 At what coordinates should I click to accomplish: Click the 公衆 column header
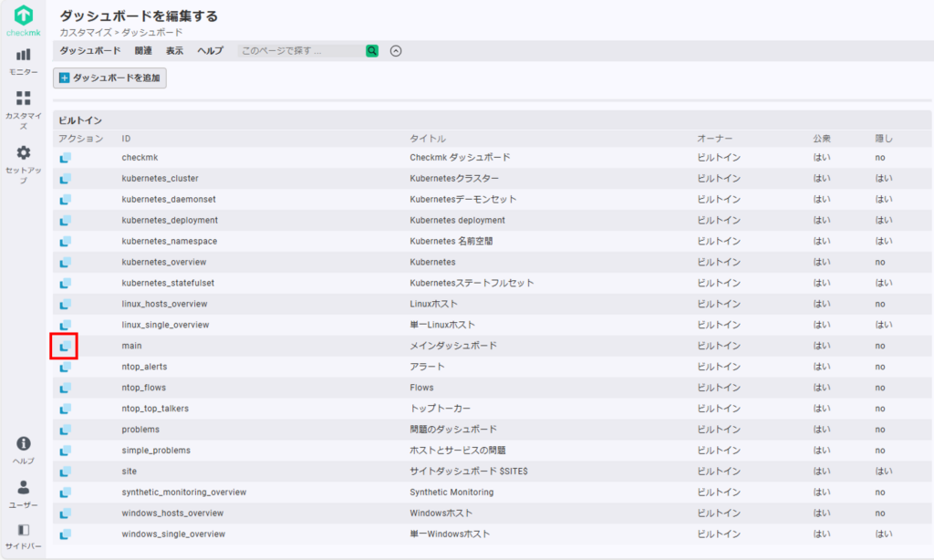[x=822, y=139]
